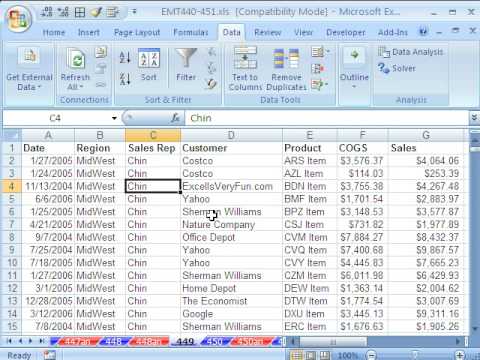Open the Insert ribbon tab
Image resolution: width=480 pixels, height=360 pixels.
[x=89, y=32]
